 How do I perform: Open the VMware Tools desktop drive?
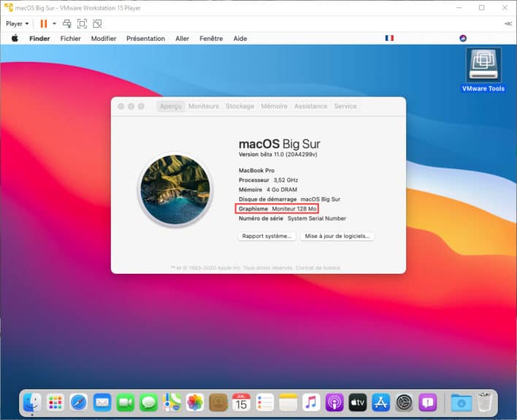click(483, 69)
